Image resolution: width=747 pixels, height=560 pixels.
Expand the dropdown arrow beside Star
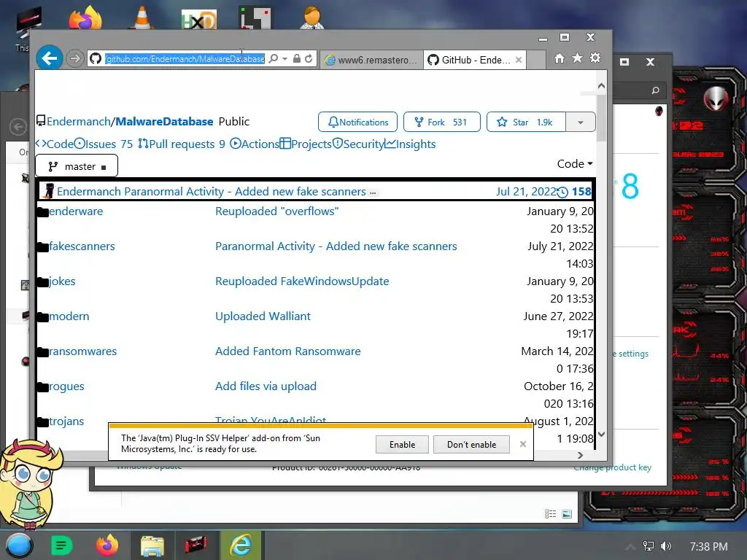click(x=580, y=122)
